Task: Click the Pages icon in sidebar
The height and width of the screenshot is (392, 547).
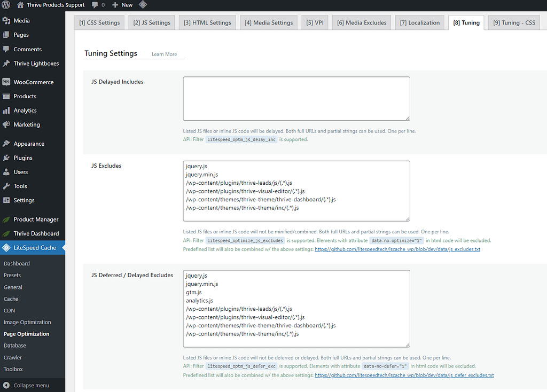Action: pyautogui.click(x=6, y=35)
